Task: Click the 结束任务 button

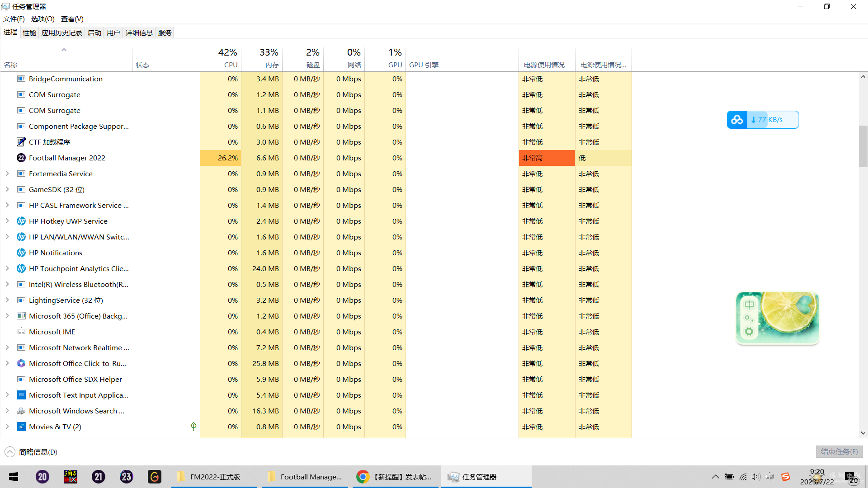Action: click(840, 452)
